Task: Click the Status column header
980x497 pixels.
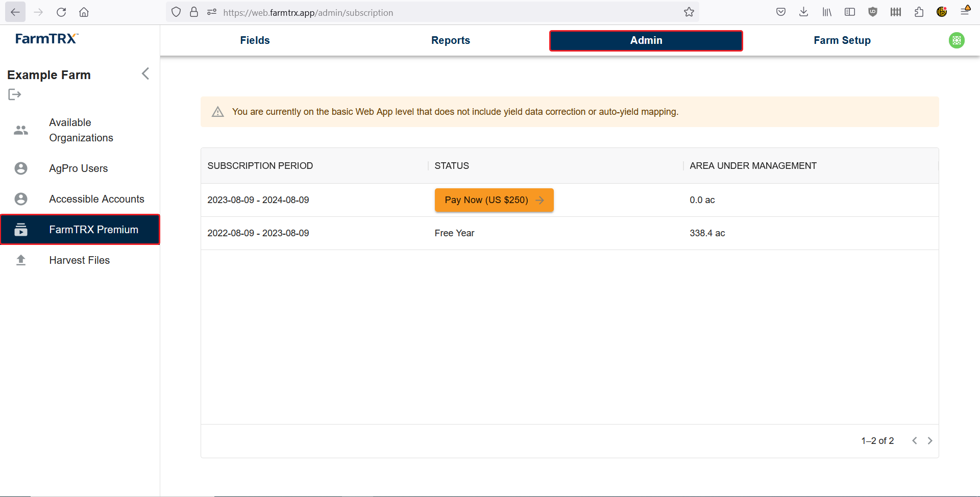Action: point(452,166)
